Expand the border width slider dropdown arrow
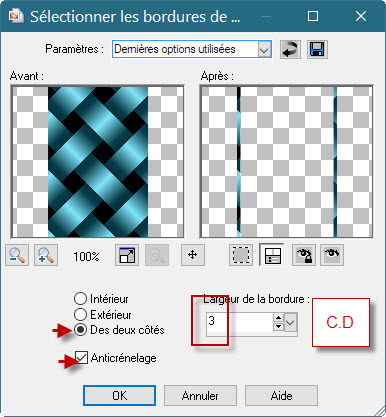 coord(290,322)
